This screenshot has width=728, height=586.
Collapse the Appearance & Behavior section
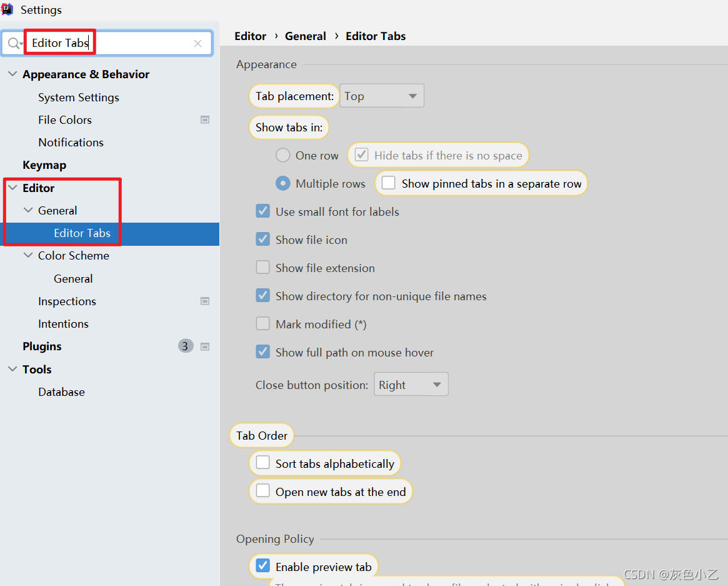12,74
